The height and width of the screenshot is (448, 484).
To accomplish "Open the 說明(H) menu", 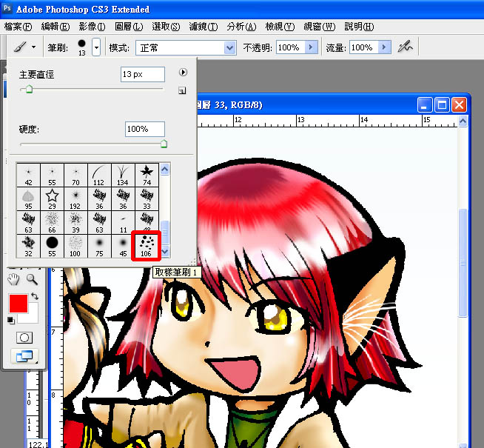I will (x=359, y=27).
